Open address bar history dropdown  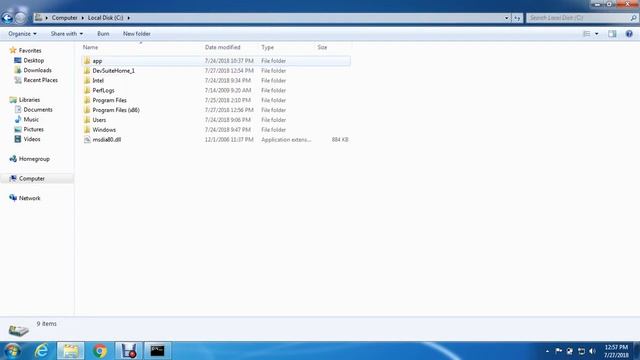coord(507,18)
